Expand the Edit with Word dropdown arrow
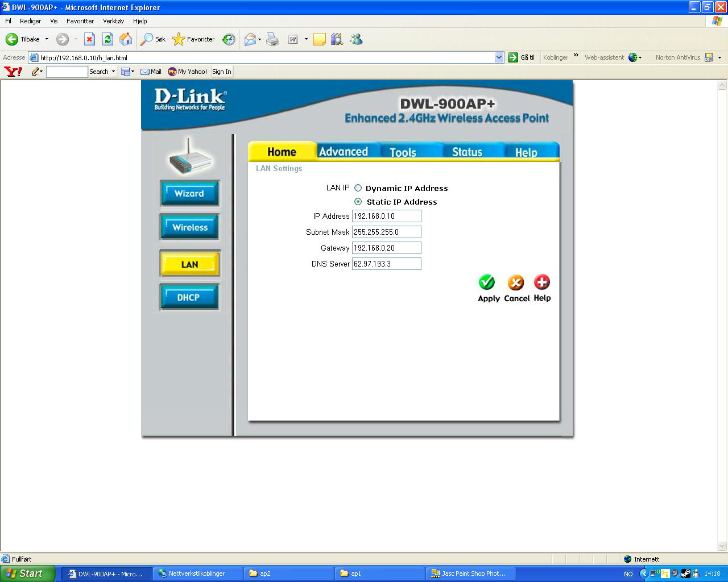This screenshot has height=582, width=728. 306,39
